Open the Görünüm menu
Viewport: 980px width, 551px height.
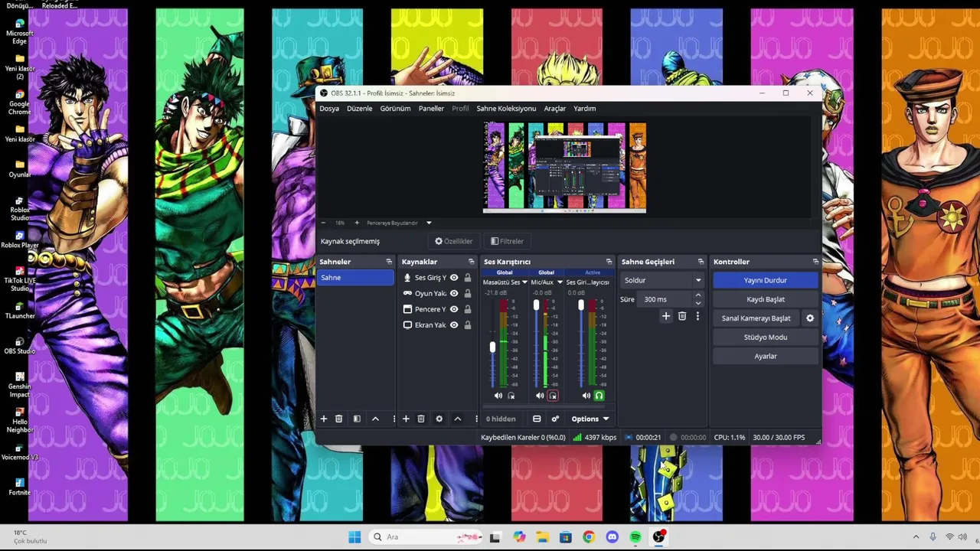point(395,109)
